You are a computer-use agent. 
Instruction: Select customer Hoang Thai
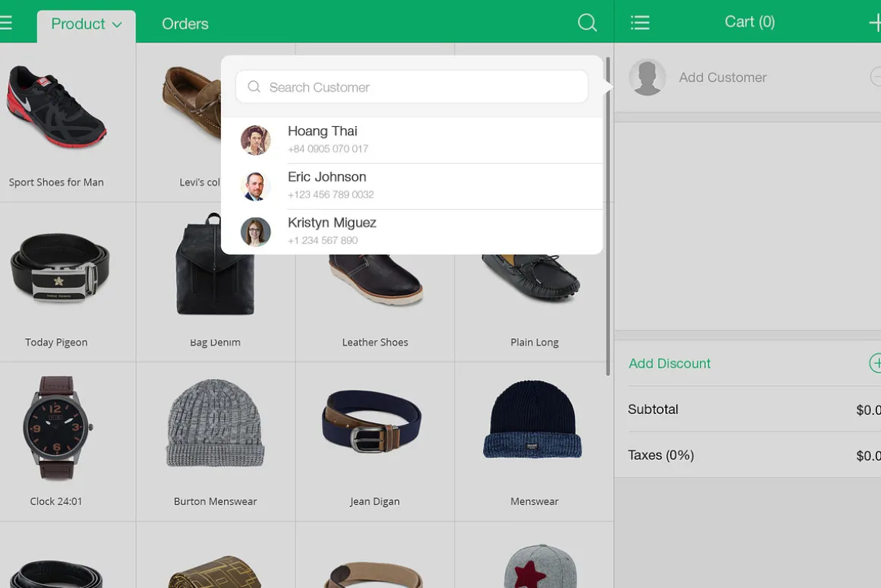coord(412,140)
